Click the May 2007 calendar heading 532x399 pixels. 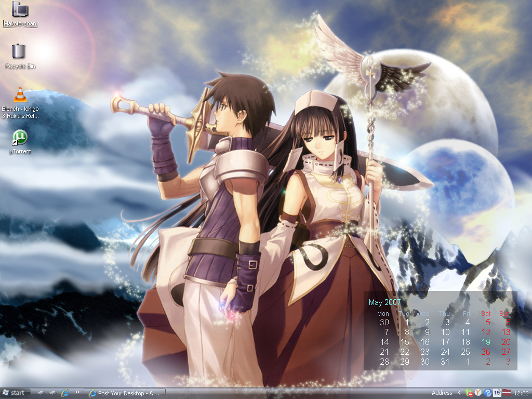[385, 302]
